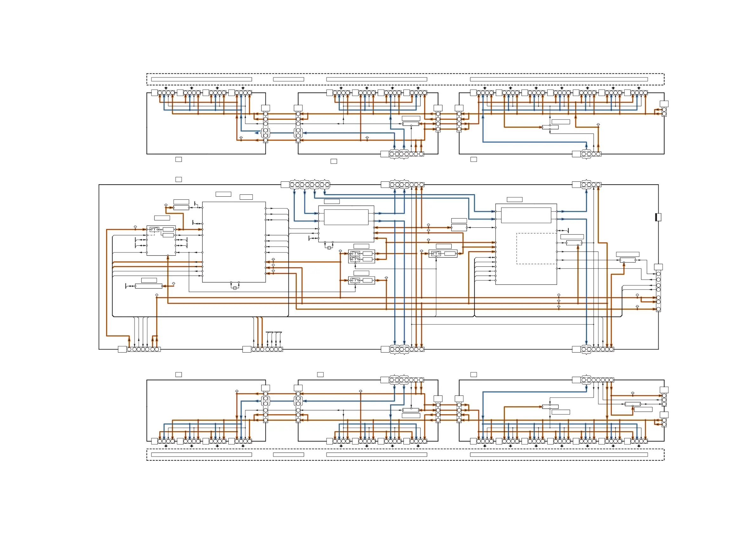Click the long empty label field in the top-left dashed bar

click(202, 79)
